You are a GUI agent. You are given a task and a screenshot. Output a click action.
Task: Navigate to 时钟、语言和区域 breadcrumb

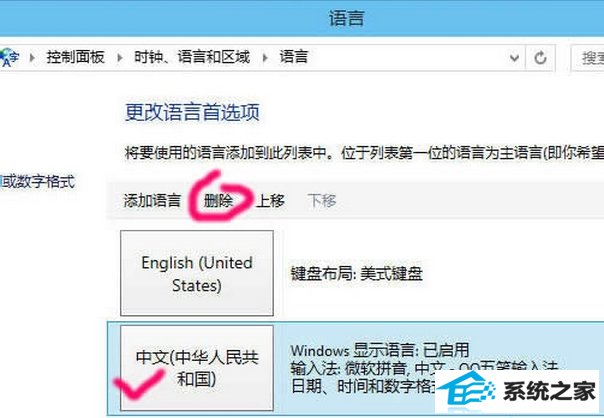[x=192, y=57]
